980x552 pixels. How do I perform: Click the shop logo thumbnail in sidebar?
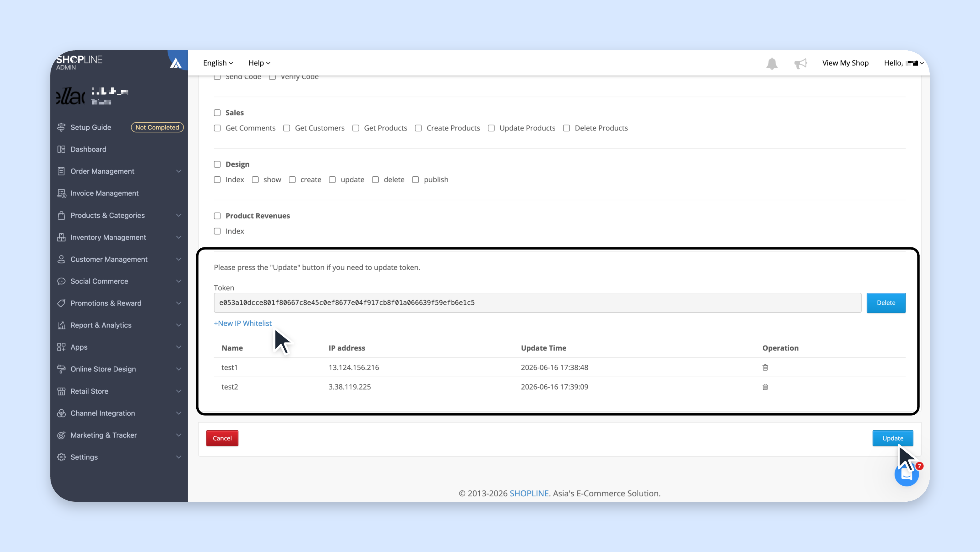[70, 96]
